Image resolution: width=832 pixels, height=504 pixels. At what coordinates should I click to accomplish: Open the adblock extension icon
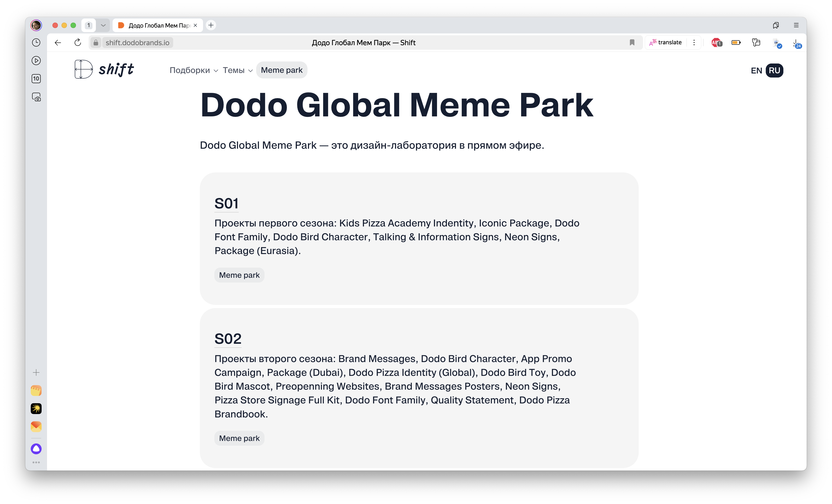click(x=716, y=42)
